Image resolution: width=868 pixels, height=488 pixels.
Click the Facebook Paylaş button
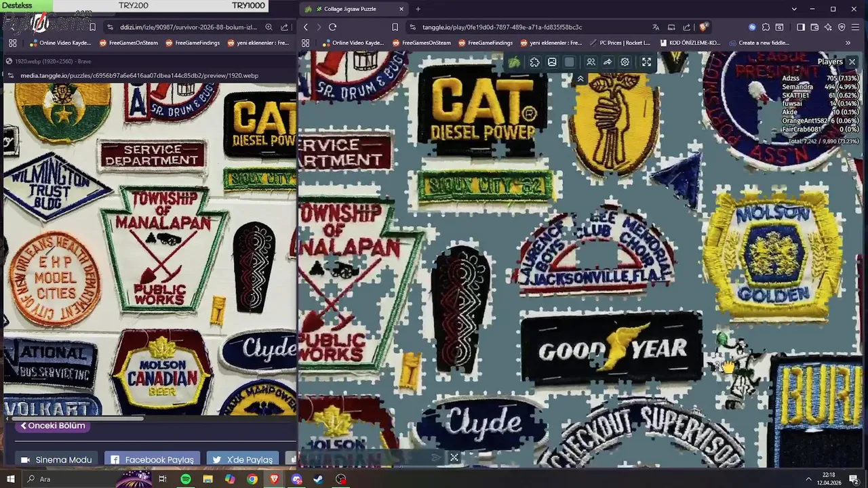coord(152,460)
